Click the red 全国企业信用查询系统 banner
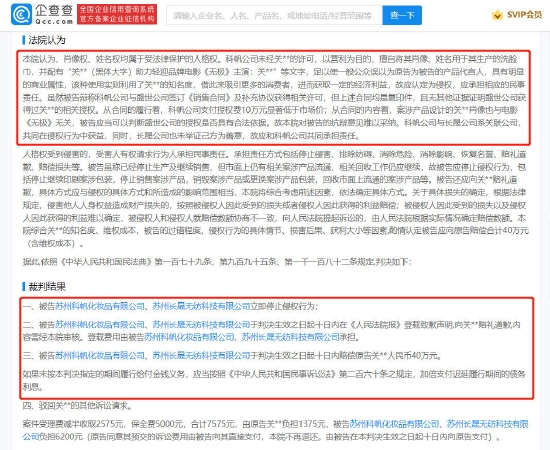 tap(117, 14)
